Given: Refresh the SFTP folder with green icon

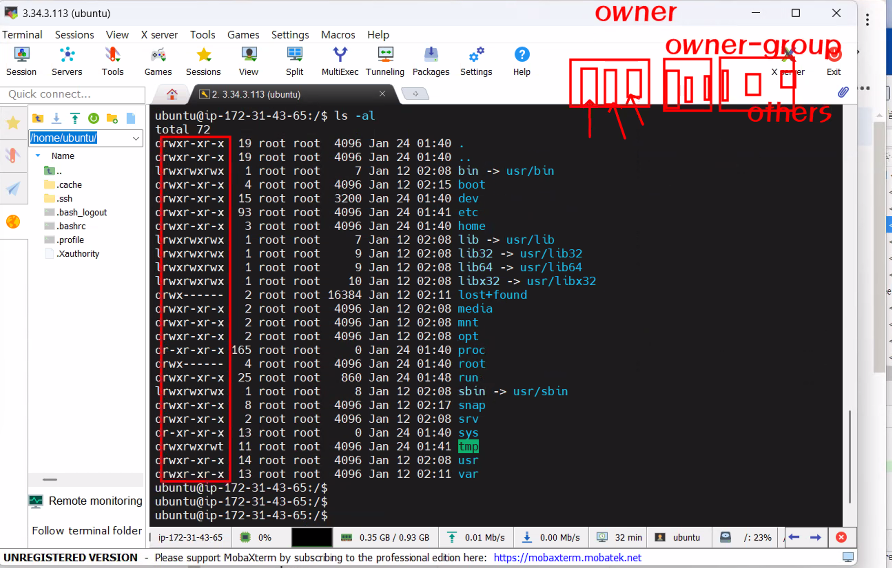Looking at the screenshot, I should tap(94, 118).
